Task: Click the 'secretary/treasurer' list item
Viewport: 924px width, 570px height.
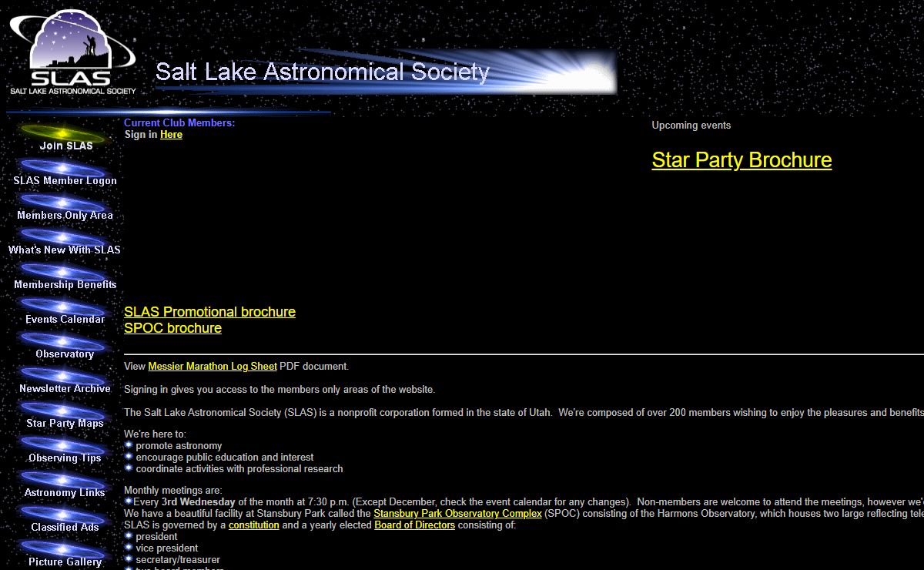Action: 178,560
